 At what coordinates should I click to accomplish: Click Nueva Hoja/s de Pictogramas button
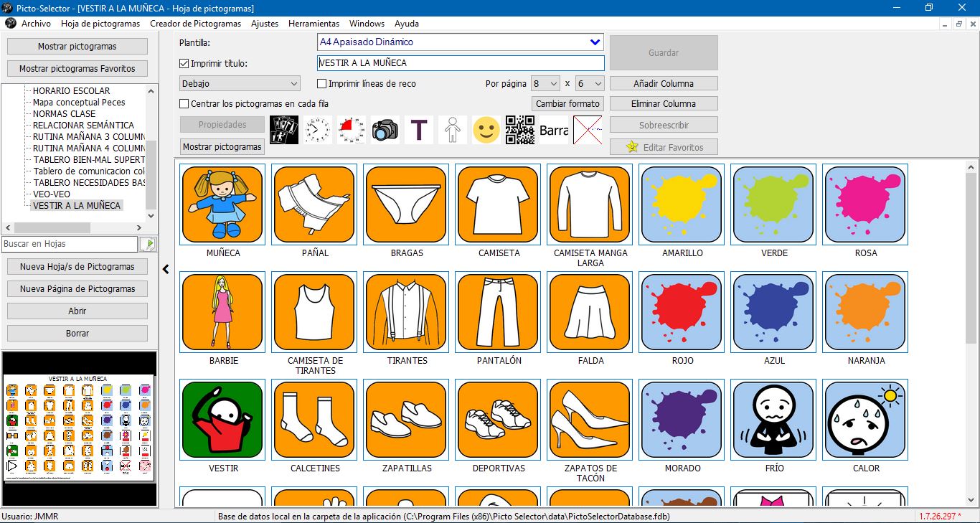(x=77, y=267)
